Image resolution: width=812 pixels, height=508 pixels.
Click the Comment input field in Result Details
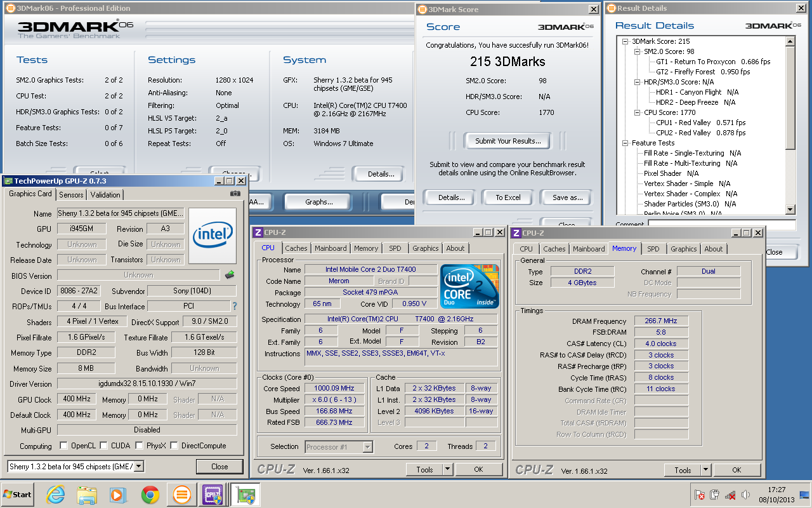pyautogui.click(x=721, y=225)
